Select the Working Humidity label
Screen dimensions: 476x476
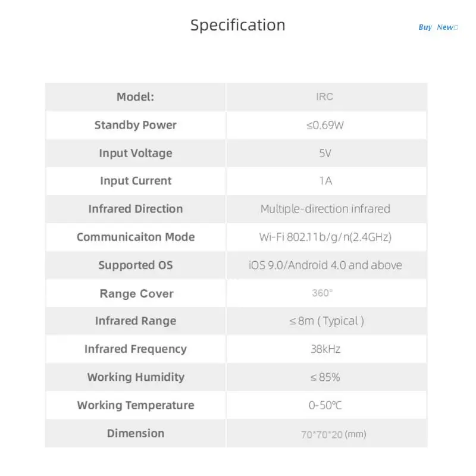tap(136, 377)
